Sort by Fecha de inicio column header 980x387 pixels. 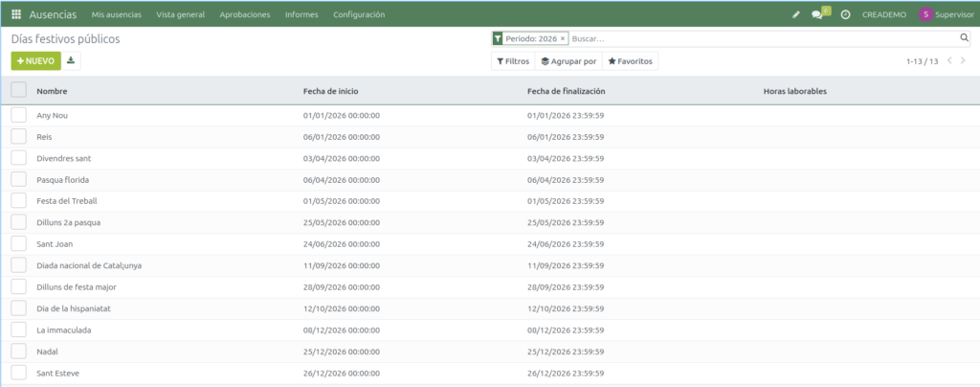click(330, 91)
